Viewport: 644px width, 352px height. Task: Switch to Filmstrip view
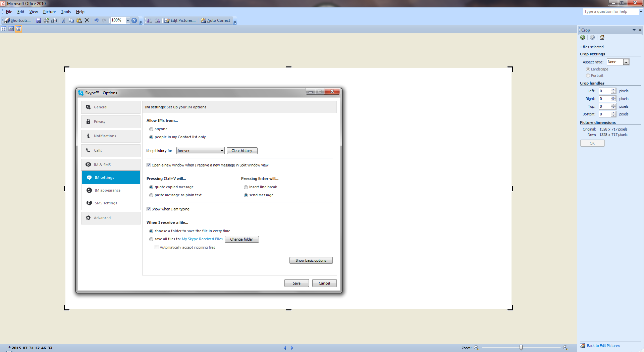click(x=11, y=29)
